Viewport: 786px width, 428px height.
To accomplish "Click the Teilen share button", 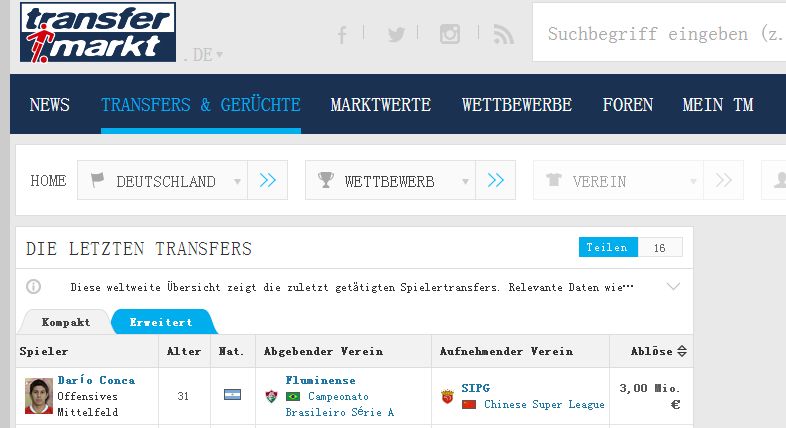I will coord(608,247).
